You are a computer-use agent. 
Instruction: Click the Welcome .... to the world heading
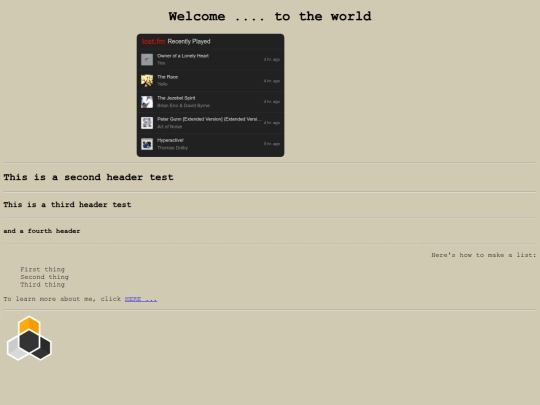tap(270, 16)
